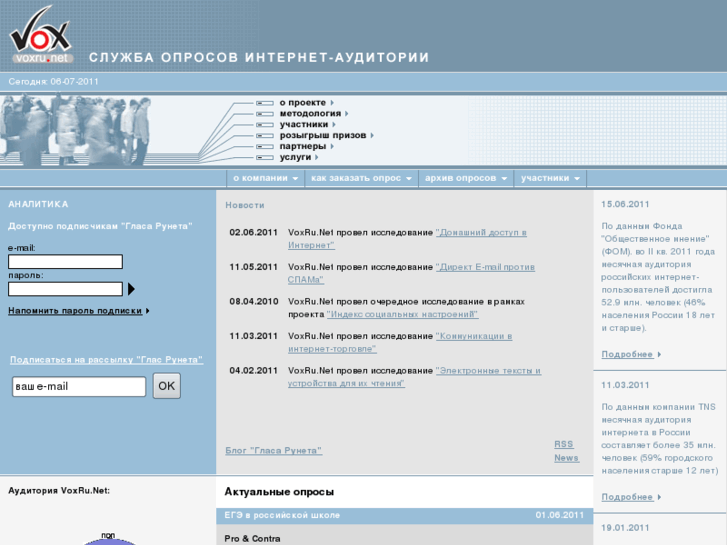The width and height of the screenshot is (727, 545).
Task: Focus the 'пароль' password field
Action: 65,289
